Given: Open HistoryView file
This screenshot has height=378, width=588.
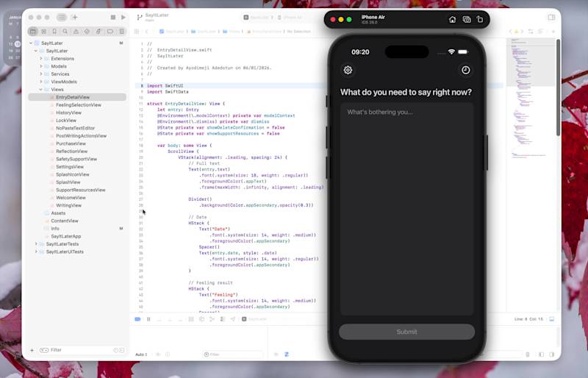Looking at the screenshot, I should [68, 113].
